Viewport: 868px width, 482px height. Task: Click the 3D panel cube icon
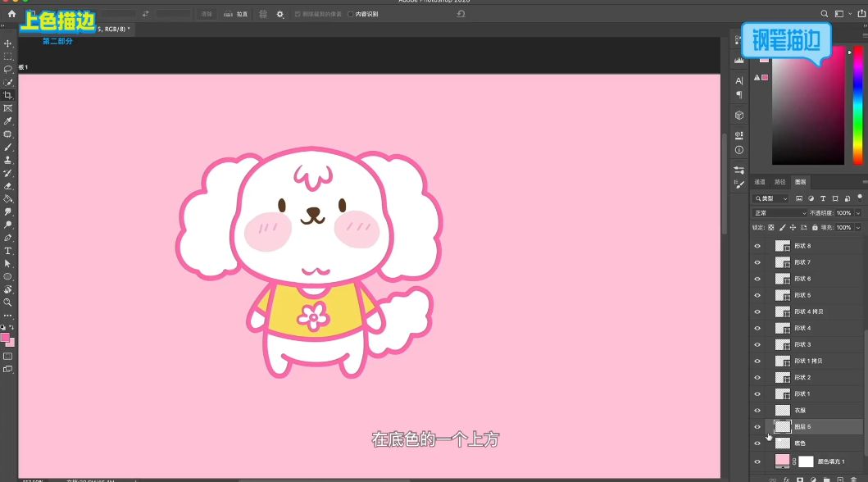[x=739, y=115]
